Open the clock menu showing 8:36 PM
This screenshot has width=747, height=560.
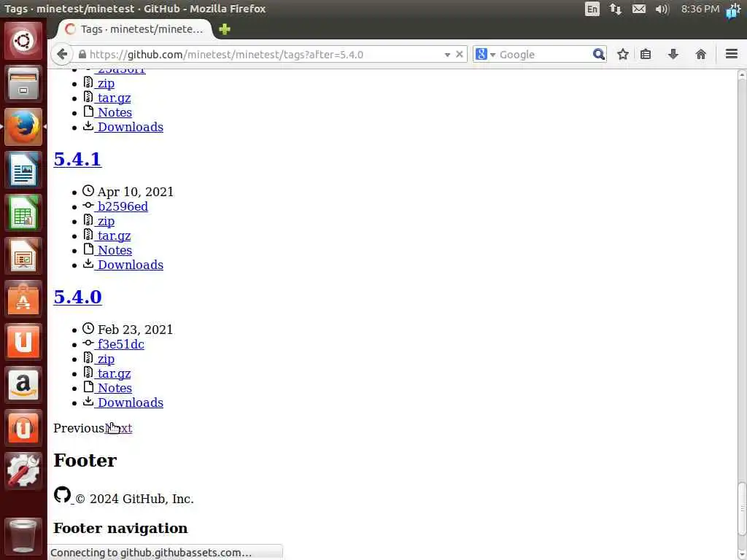(700, 9)
